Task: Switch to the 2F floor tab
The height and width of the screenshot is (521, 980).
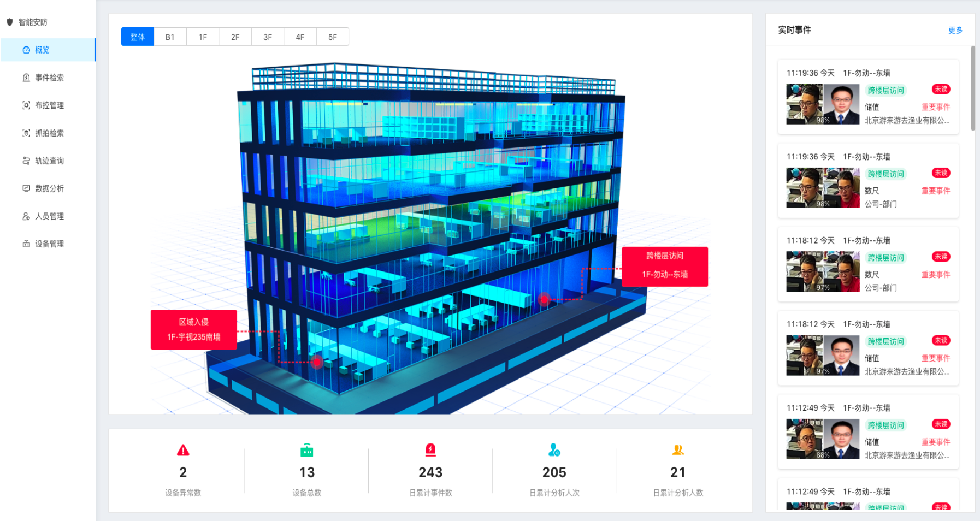Action: [x=235, y=37]
